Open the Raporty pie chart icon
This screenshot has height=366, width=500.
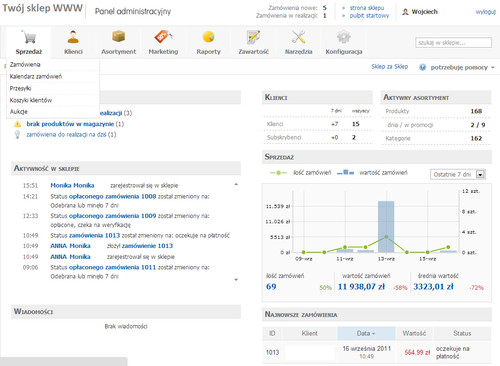click(208, 37)
